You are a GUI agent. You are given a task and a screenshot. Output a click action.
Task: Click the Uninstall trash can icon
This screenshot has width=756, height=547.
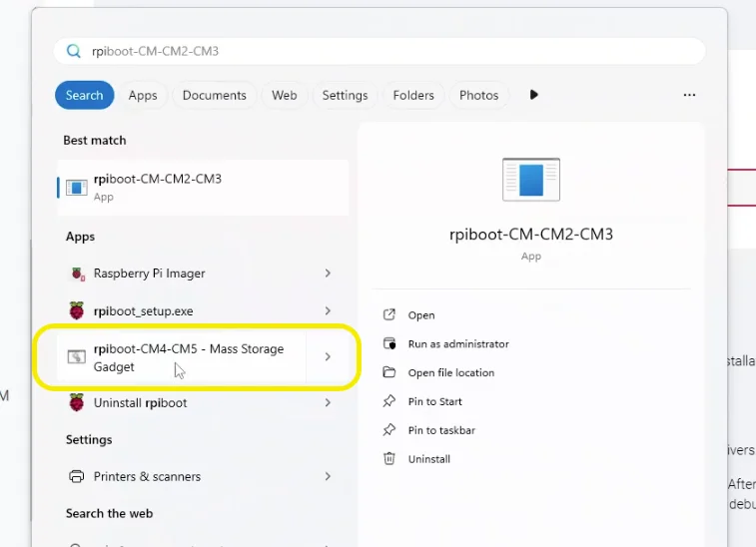(389, 459)
